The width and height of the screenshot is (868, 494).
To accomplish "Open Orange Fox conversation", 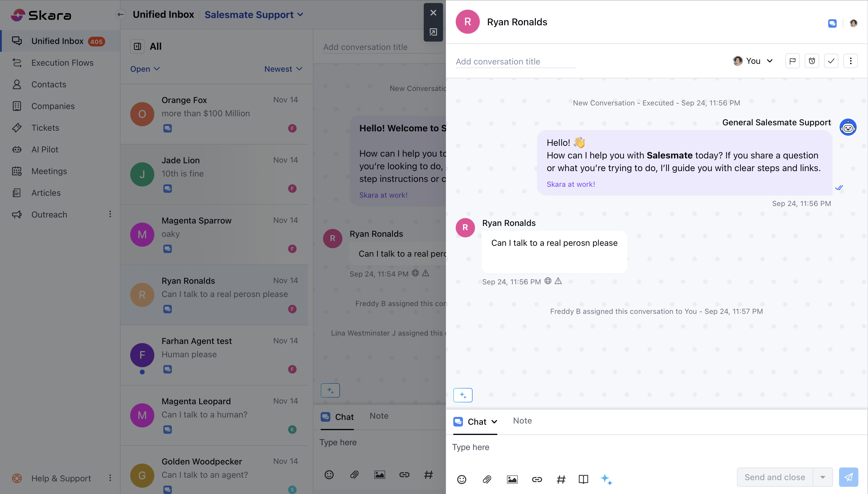I will tap(214, 114).
